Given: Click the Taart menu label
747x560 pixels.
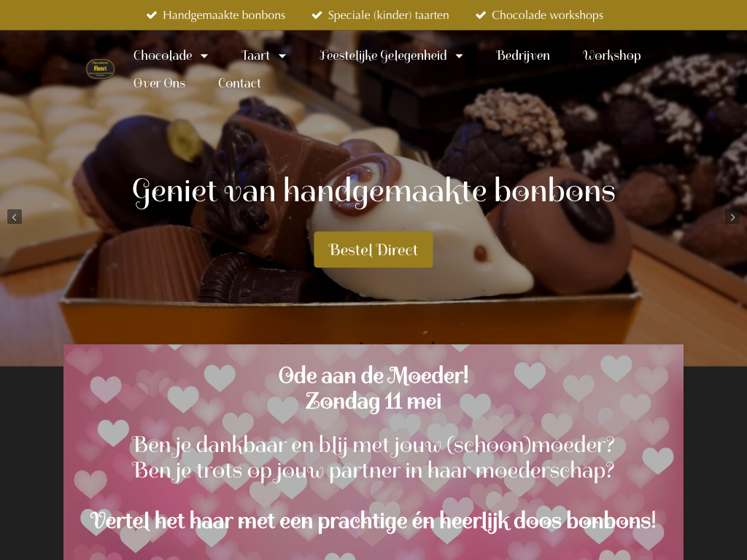Looking at the screenshot, I should [x=255, y=55].
